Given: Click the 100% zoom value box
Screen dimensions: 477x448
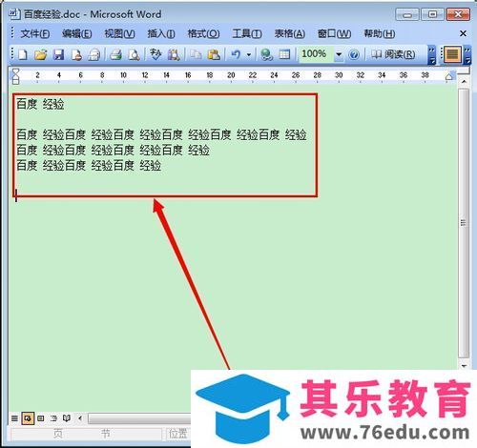Looking at the screenshot, I should (316, 54).
